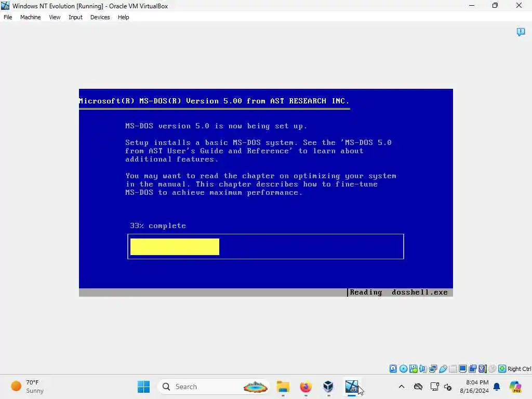Click the CPU virtualization status icon
Viewport: 532px width, 399px height.
pos(483,369)
